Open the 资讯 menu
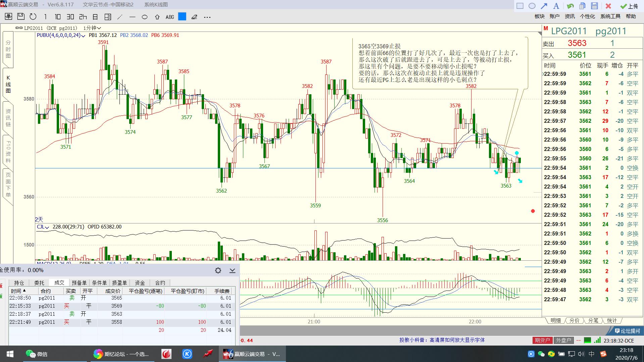The width and height of the screenshot is (644, 362). pos(570,16)
